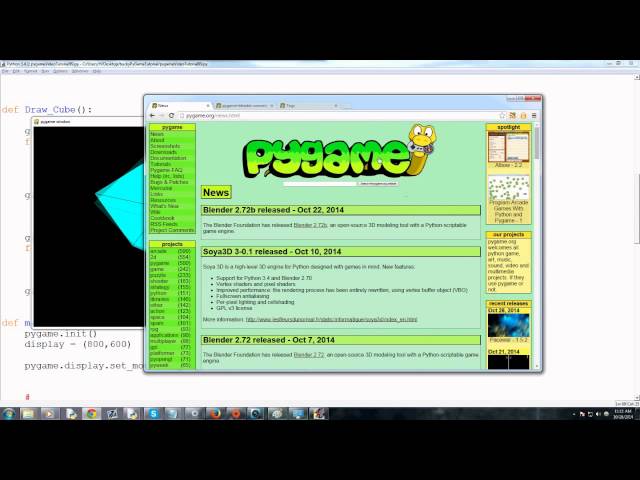Click the Blender 2.72b released headline

273,210
